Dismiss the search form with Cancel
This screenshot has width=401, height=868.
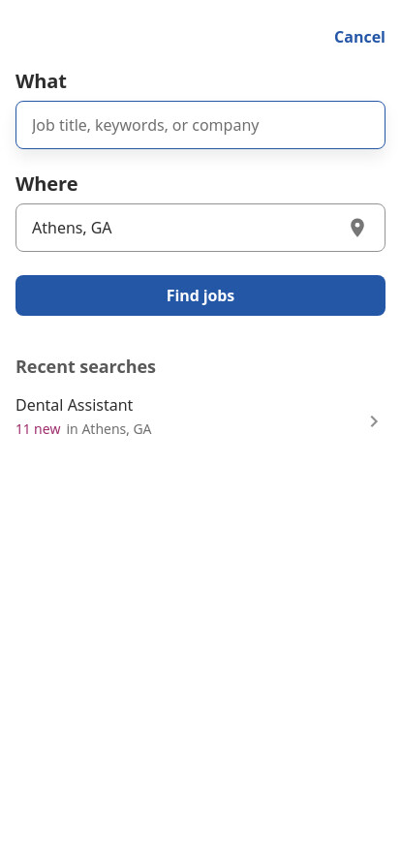pos(359,37)
